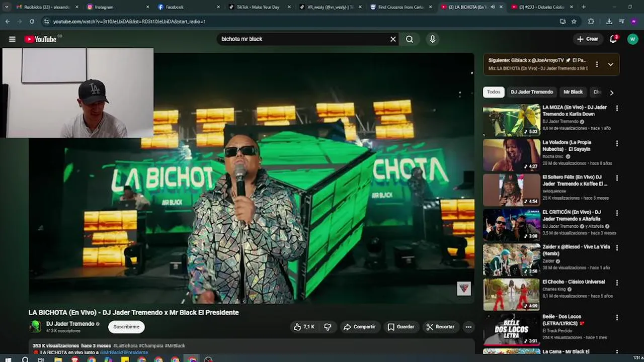Open El Chocho - Clásico Universal title
Image resolution: width=644 pixels, height=362 pixels.
[574, 282]
